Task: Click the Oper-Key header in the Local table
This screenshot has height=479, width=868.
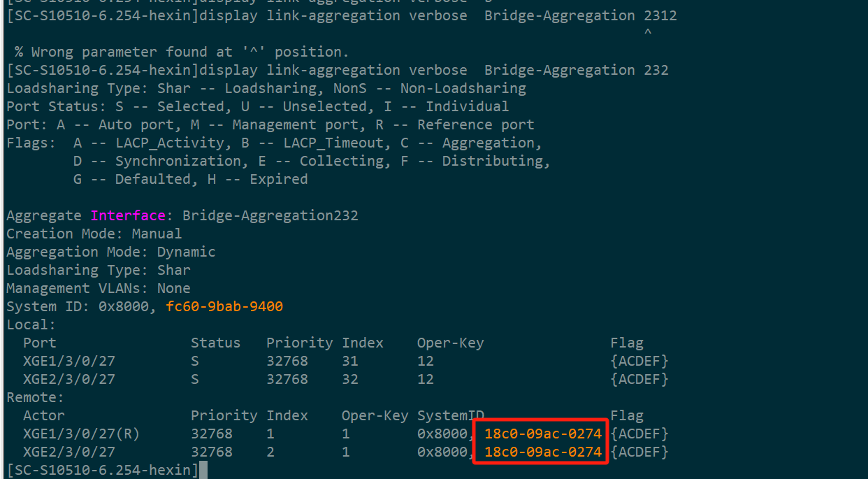Action: point(450,343)
